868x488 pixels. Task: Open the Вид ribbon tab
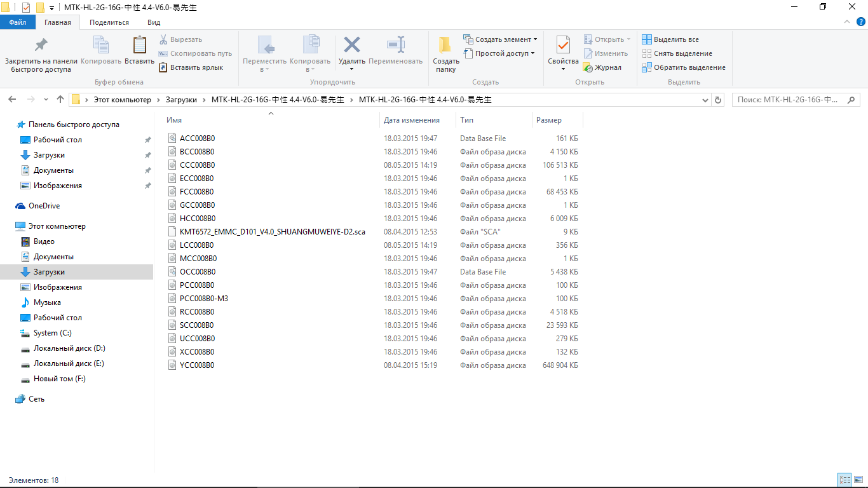(154, 22)
